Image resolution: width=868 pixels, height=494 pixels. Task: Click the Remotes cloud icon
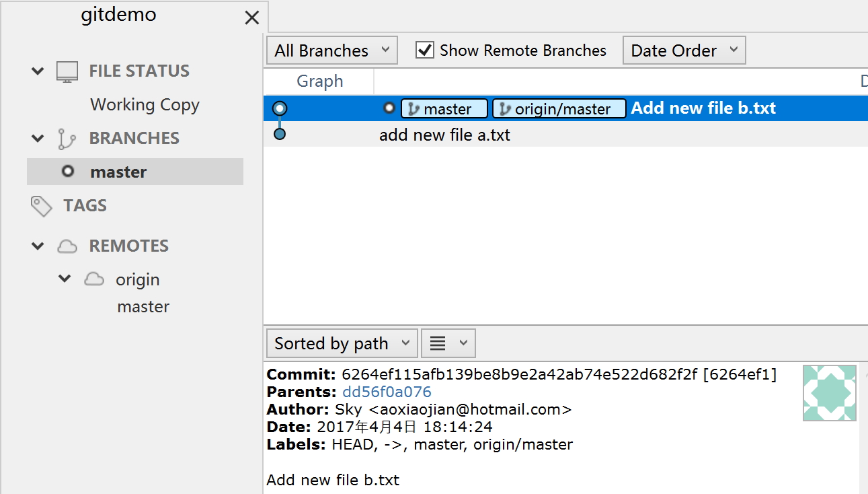[67, 246]
